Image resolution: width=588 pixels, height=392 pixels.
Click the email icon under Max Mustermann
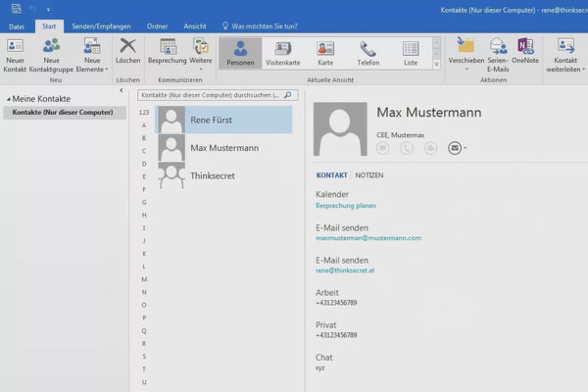tap(455, 148)
